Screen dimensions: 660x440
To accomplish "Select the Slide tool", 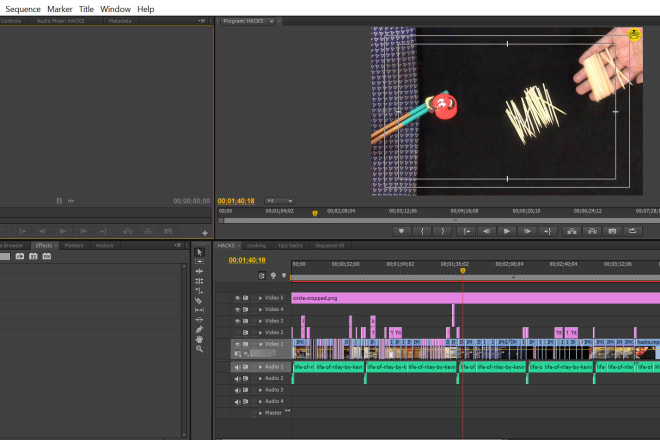I will tap(200, 320).
